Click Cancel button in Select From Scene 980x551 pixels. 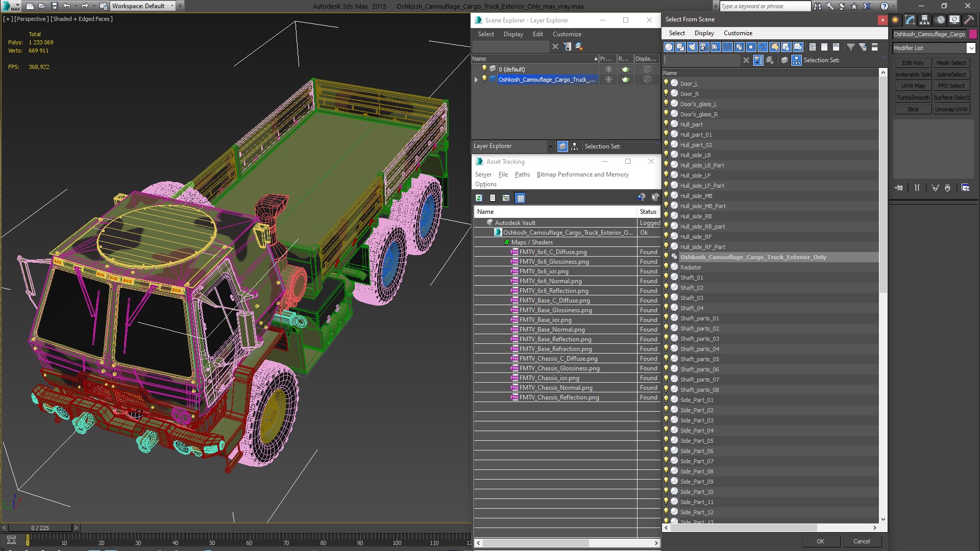click(x=862, y=541)
